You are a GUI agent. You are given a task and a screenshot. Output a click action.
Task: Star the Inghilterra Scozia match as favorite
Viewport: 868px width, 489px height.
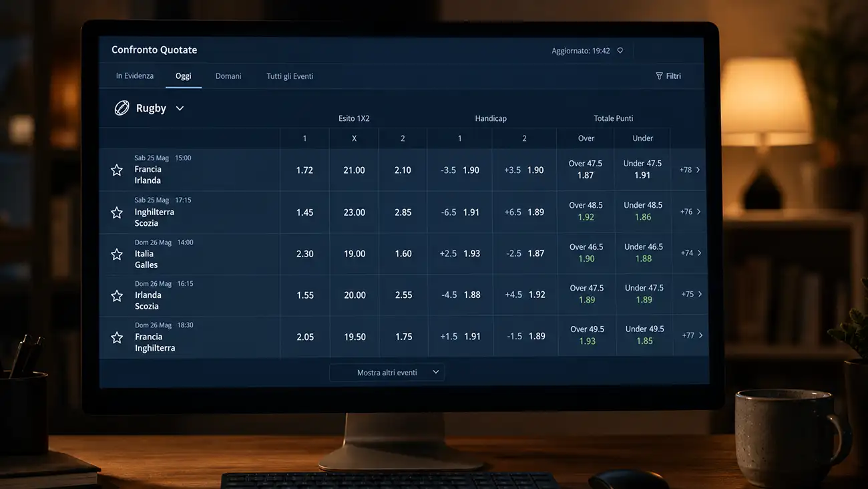point(117,212)
